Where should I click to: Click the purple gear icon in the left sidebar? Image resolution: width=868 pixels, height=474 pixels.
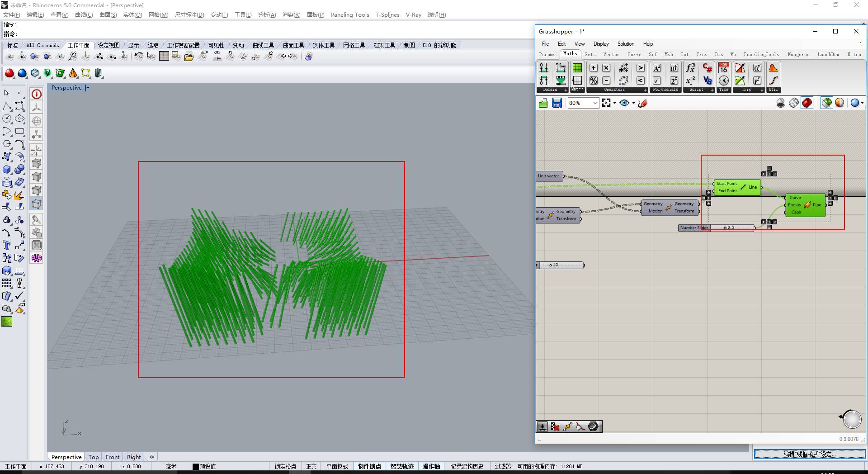coord(37,258)
